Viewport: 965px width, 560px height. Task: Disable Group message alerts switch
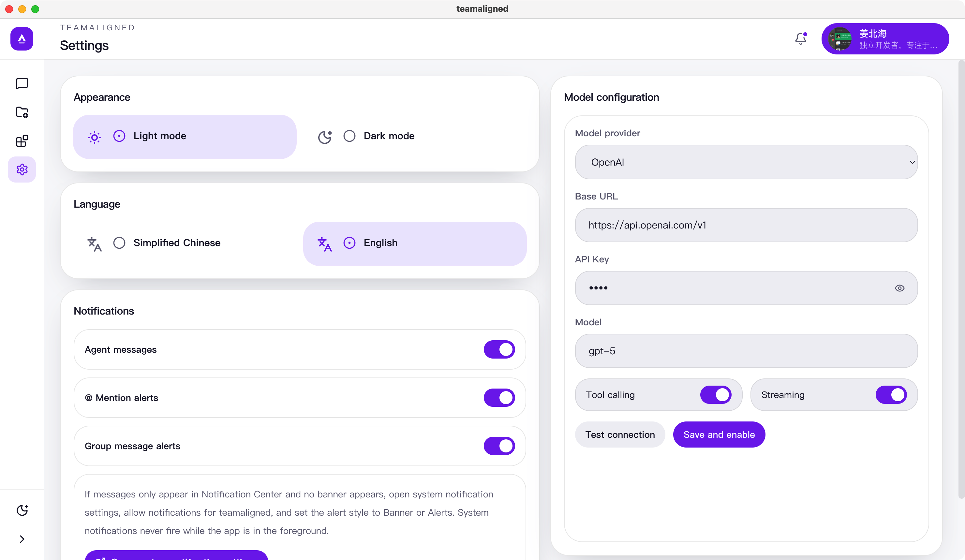pyautogui.click(x=499, y=446)
